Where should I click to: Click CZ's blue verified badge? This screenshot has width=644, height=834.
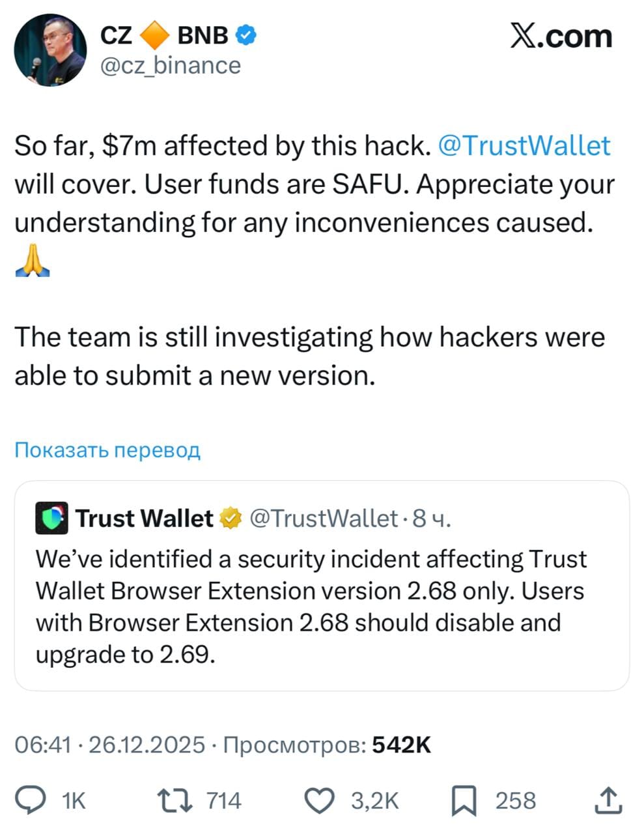coord(245,35)
